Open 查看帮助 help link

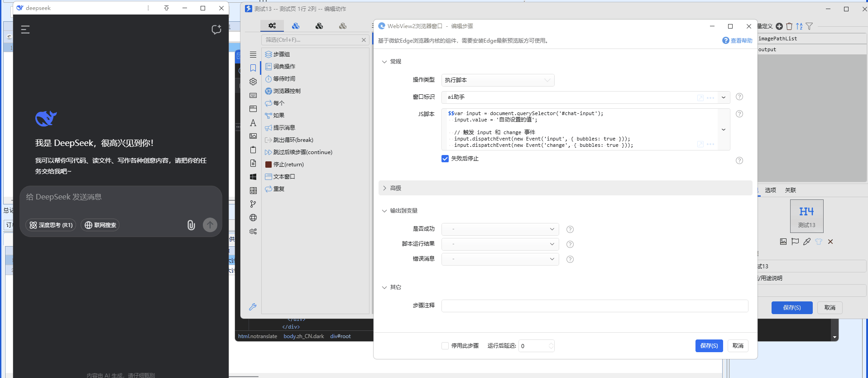coord(737,41)
